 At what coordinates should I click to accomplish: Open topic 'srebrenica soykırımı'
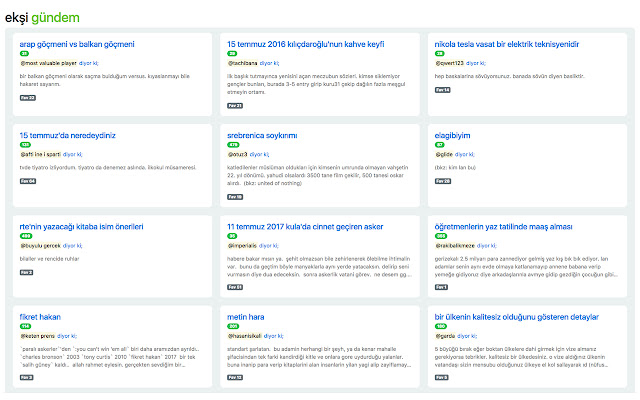pyautogui.click(x=262, y=136)
